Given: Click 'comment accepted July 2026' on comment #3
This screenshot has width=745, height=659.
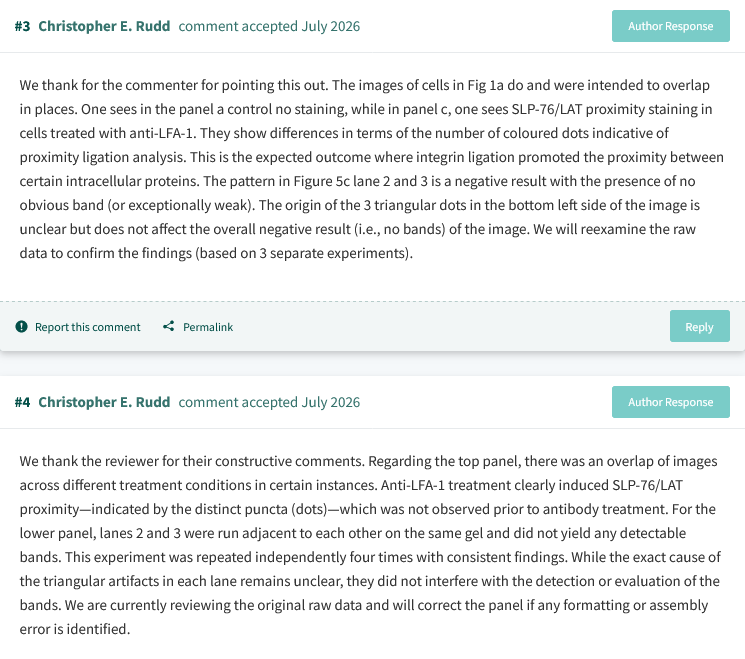Looking at the screenshot, I should 269,26.
